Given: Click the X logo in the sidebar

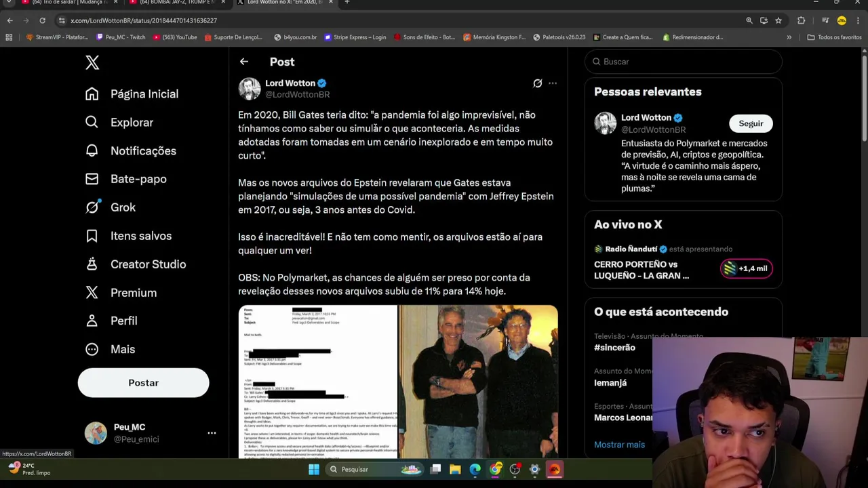Looking at the screenshot, I should pos(92,62).
